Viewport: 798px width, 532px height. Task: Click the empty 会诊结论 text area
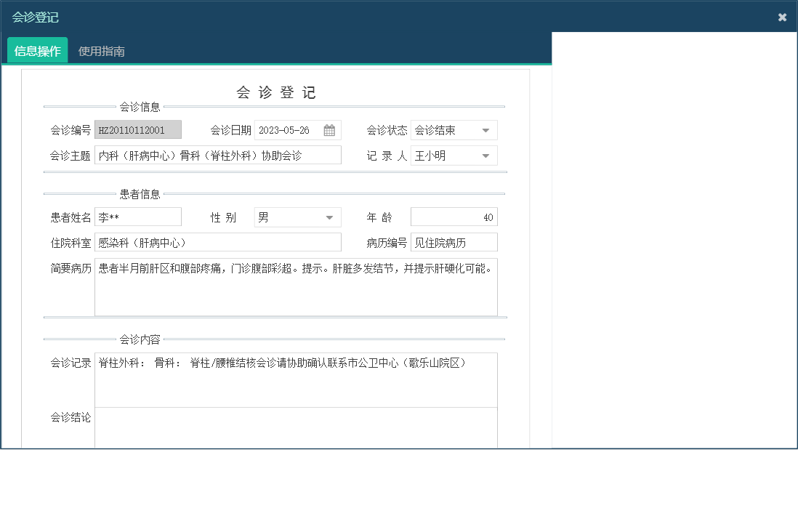[x=298, y=429]
